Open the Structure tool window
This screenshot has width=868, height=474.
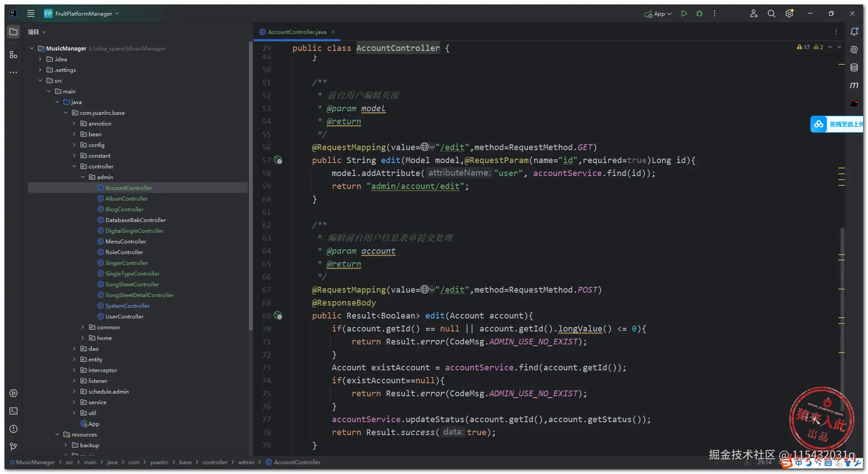13,55
